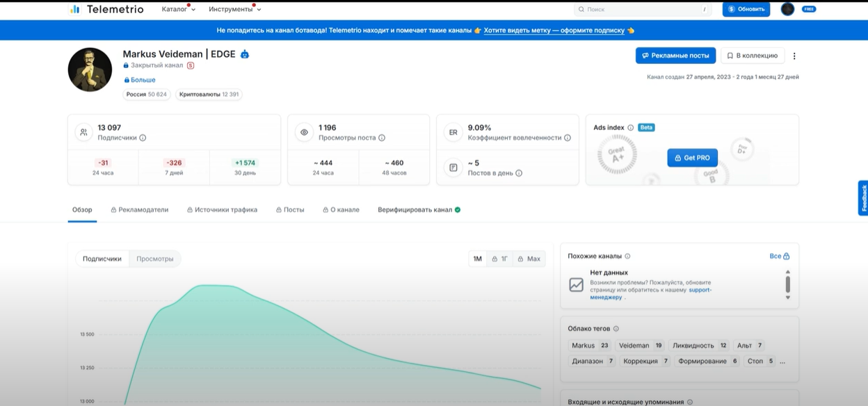Open the Источники трафика tab
This screenshot has width=868, height=406.
223,209
